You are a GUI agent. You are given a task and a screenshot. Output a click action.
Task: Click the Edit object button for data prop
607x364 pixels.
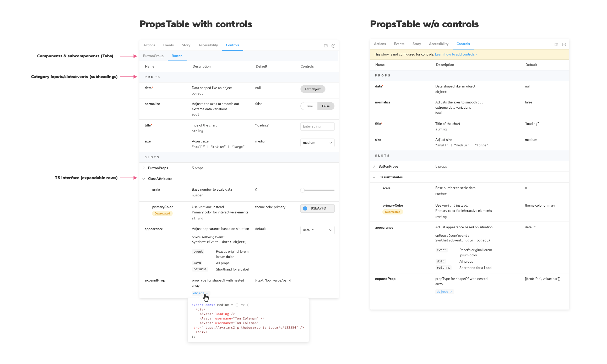coord(313,89)
